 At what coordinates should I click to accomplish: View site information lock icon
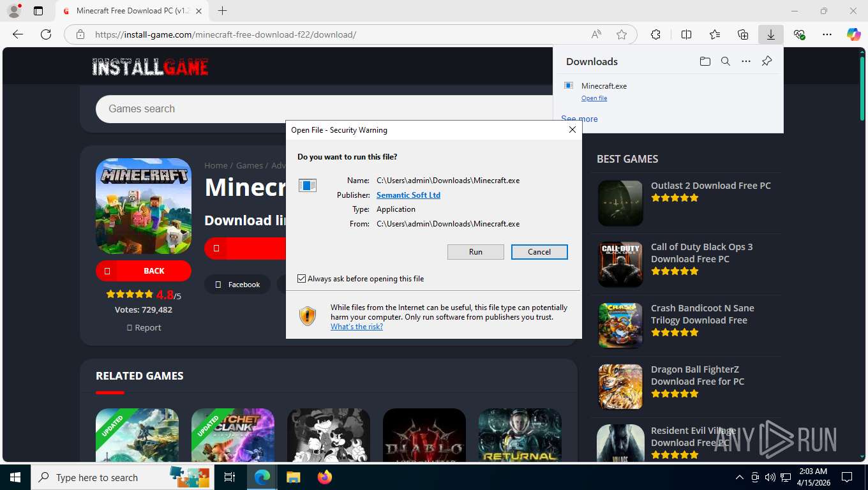tap(80, 34)
